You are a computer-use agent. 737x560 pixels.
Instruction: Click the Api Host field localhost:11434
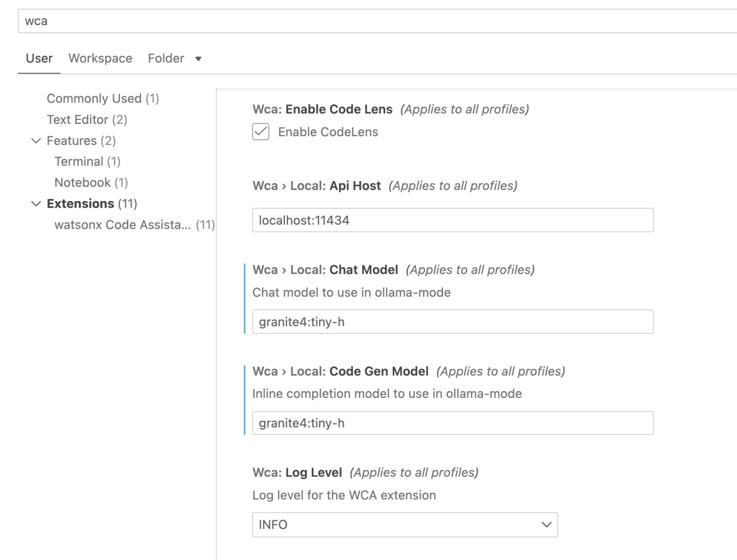click(453, 220)
